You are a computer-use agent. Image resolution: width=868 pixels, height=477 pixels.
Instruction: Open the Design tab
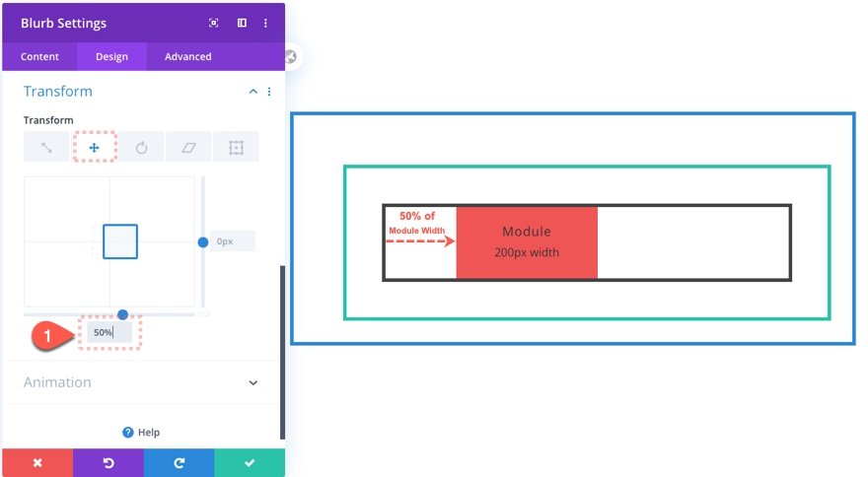pyautogui.click(x=111, y=56)
